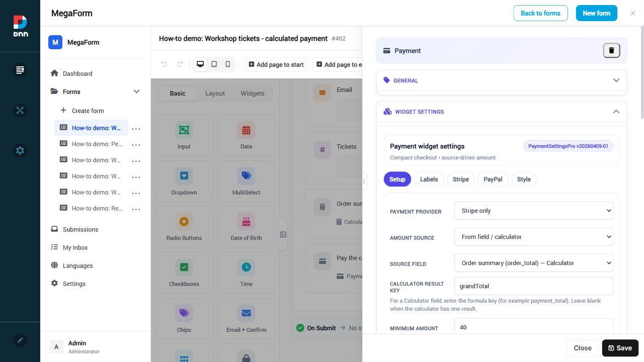
Task: Add the Email + Confirm widget tile
Action: pos(246,318)
